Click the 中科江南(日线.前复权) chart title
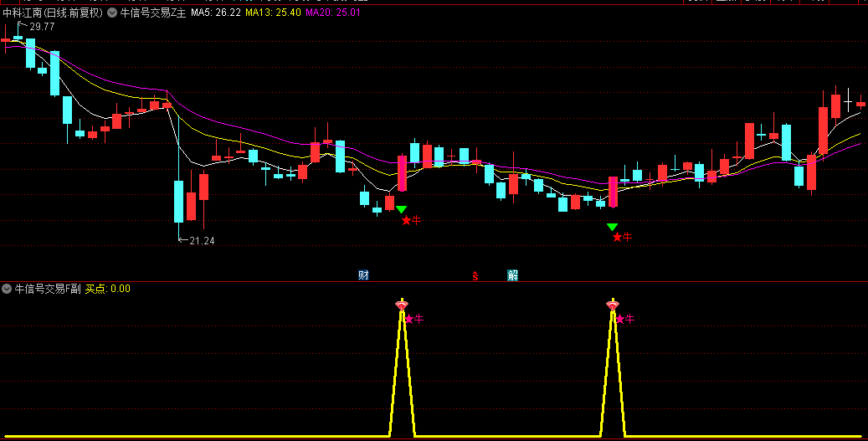The width and height of the screenshot is (868, 441). 53,13
